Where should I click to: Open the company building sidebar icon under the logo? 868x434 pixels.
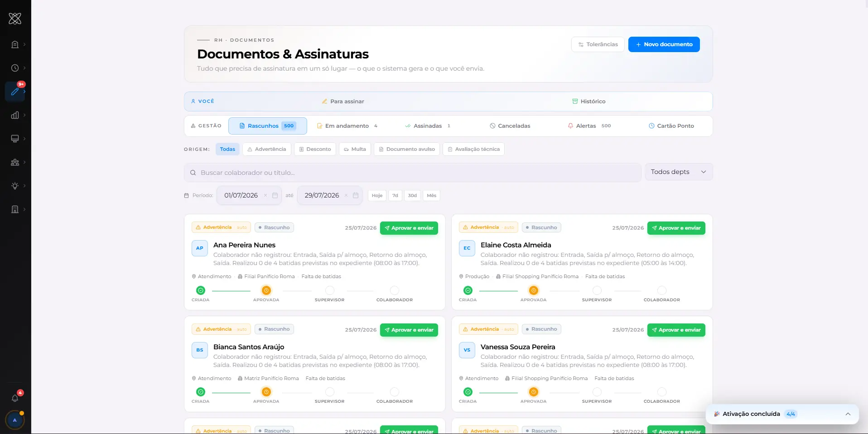pos(15,44)
